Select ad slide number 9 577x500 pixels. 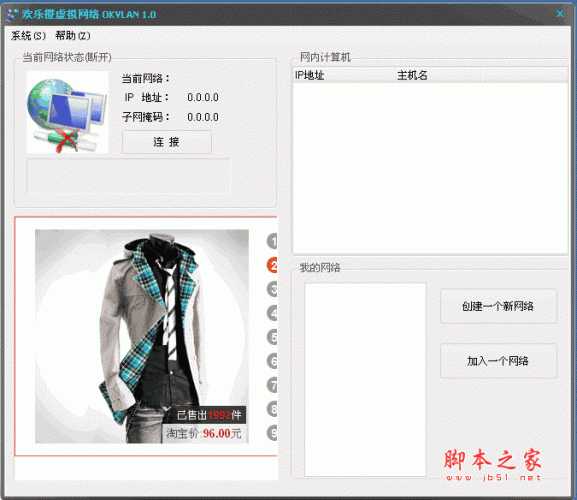(x=272, y=433)
